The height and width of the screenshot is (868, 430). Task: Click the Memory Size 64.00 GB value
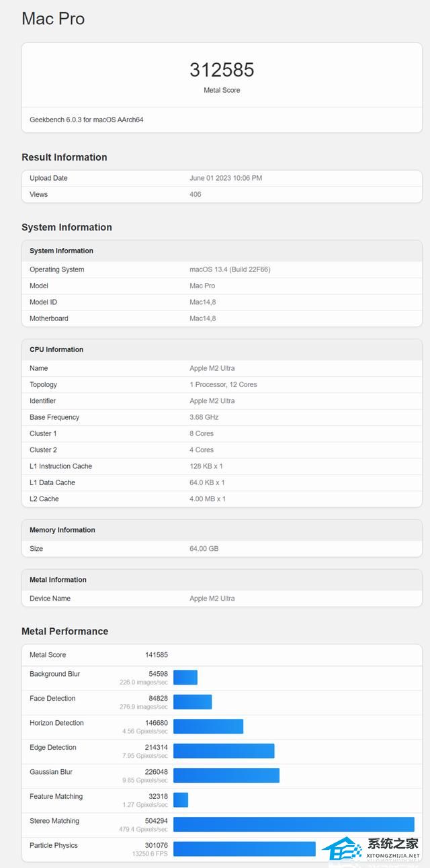coord(204,549)
